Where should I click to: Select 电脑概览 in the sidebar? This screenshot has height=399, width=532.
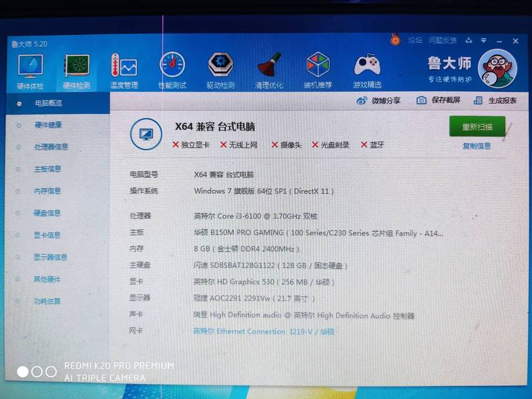pos(58,103)
